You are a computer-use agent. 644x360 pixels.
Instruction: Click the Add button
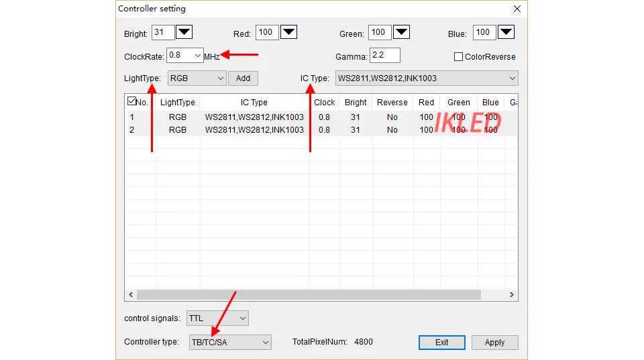point(243,78)
